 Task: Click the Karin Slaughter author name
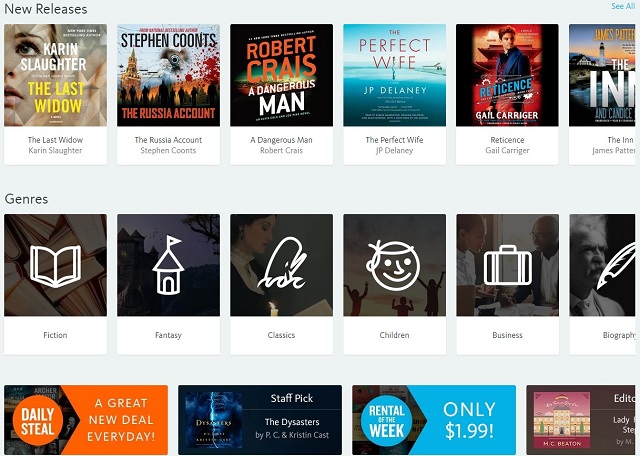(x=56, y=151)
